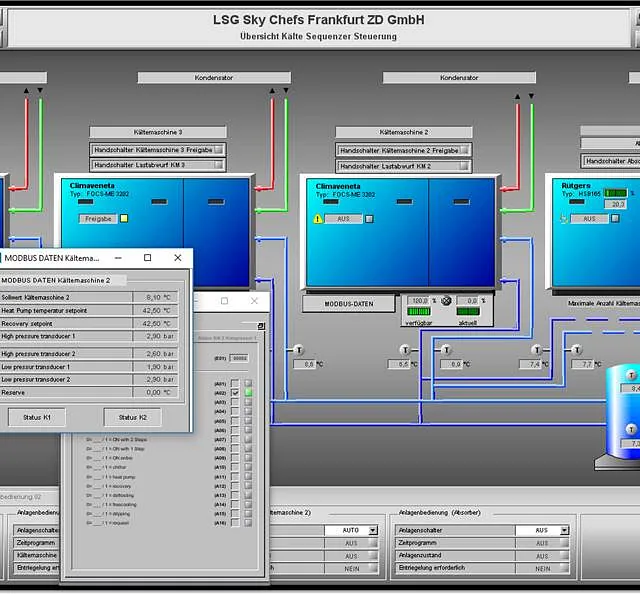The width and height of the screenshot is (640, 594).
Task: Click the dark status bar on Kältemaschine 2 right compartment
Action: (461, 202)
